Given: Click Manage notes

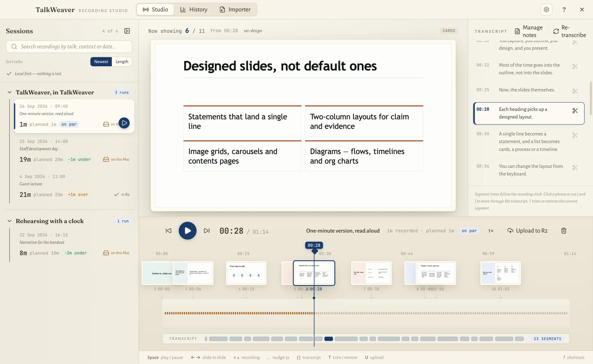Looking at the screenshot, I should click(x=529, y=31).
